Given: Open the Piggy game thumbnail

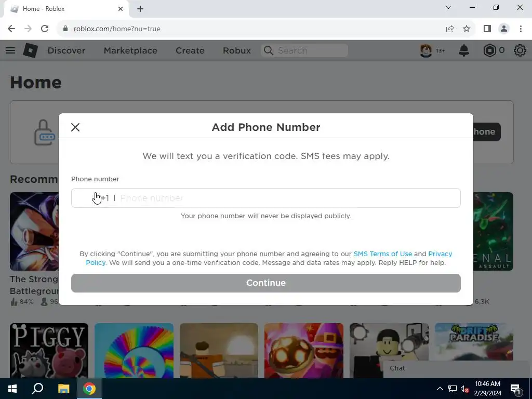Looking at the screenshot, I should point(49,351).
